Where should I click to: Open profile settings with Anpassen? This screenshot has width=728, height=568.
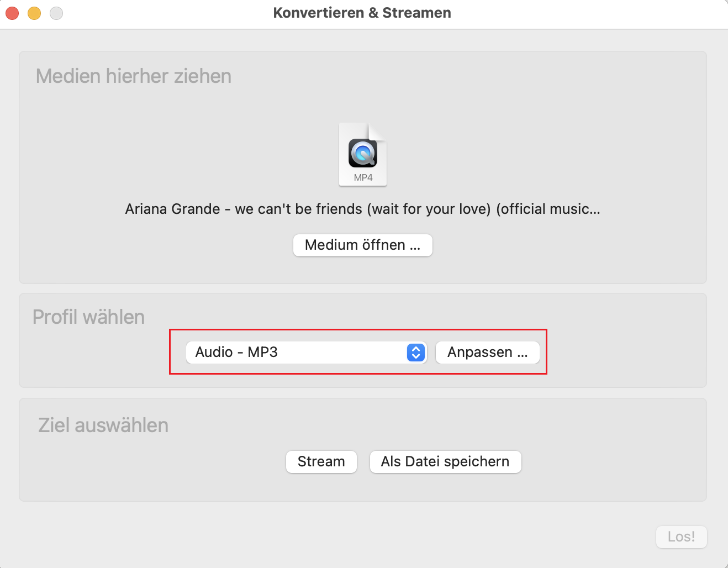pyautogui.click(x=487, y=352)
